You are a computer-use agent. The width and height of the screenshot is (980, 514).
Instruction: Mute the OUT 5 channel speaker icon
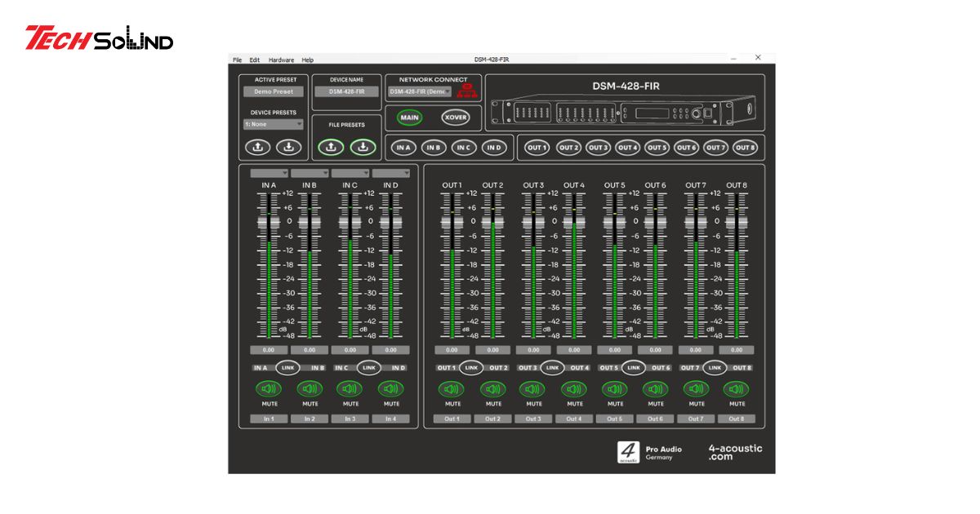(x=614, y=389)
